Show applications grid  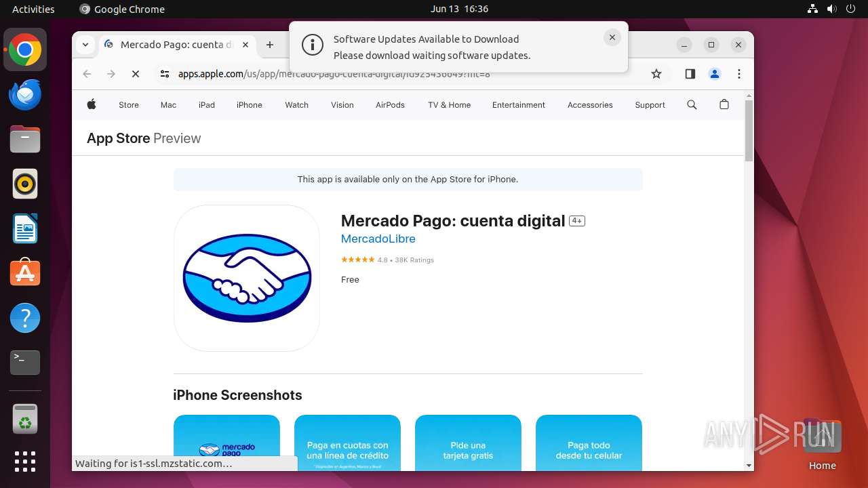(25, 462)
